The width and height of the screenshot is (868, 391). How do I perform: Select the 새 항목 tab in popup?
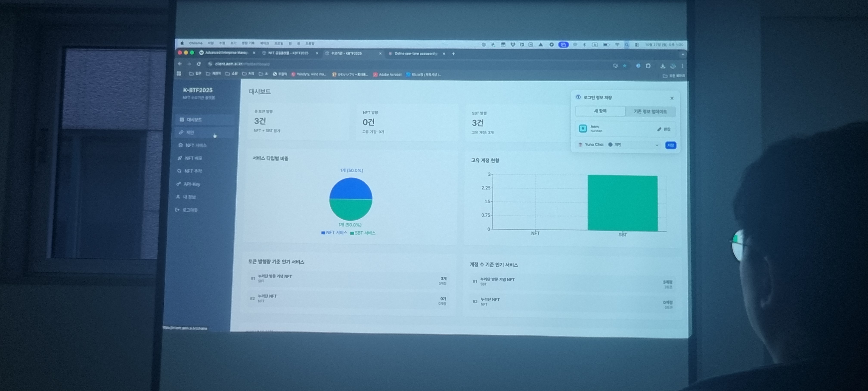600,111
